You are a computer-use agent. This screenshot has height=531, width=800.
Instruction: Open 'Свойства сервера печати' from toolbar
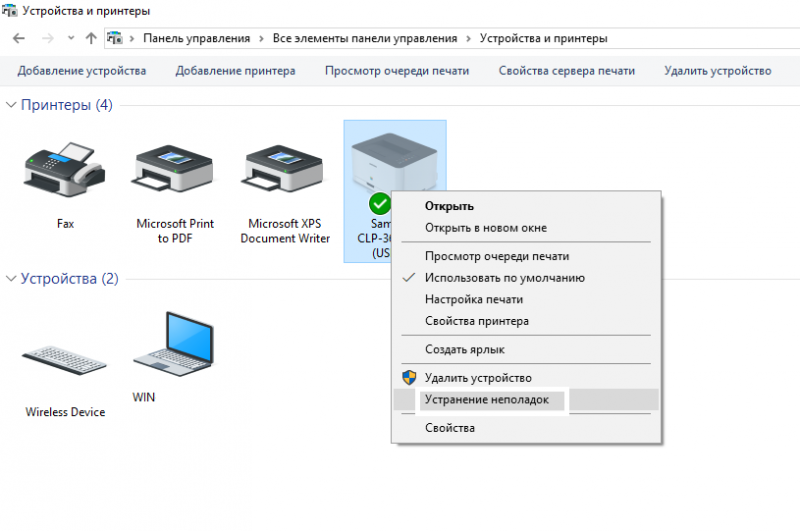click(x=566, y=71)
